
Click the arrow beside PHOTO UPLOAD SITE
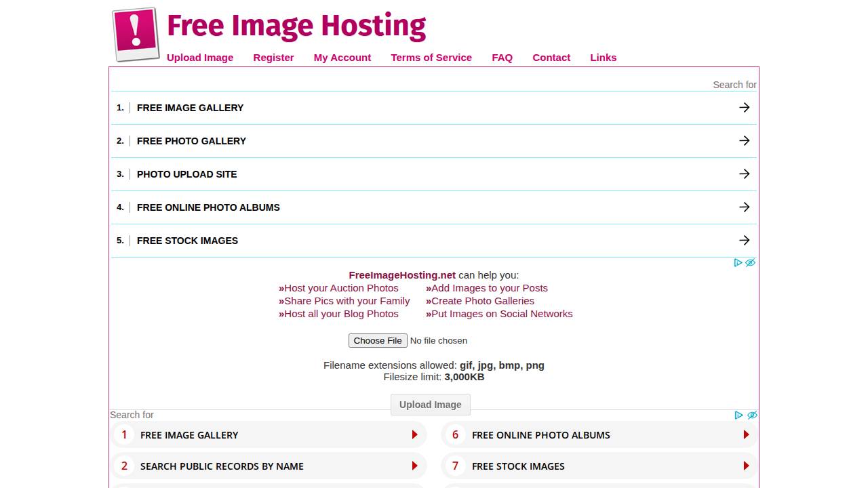point(744,174)
